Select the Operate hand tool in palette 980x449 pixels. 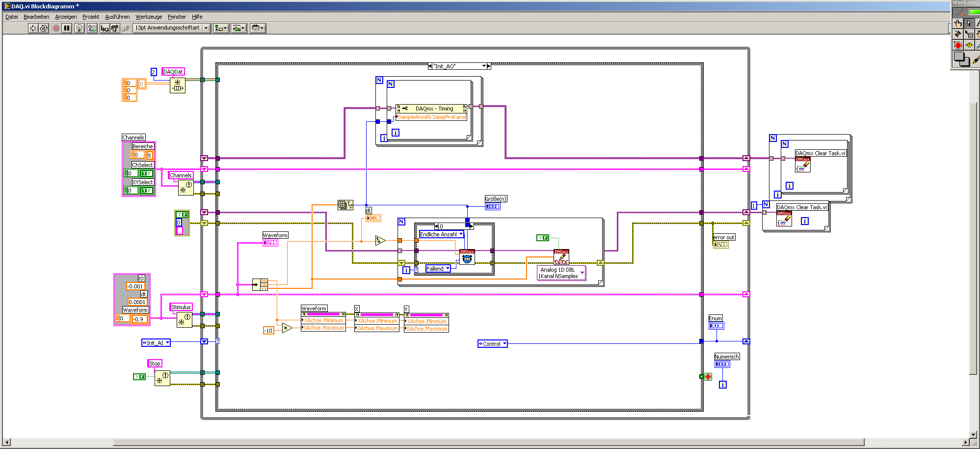point(958,23)
